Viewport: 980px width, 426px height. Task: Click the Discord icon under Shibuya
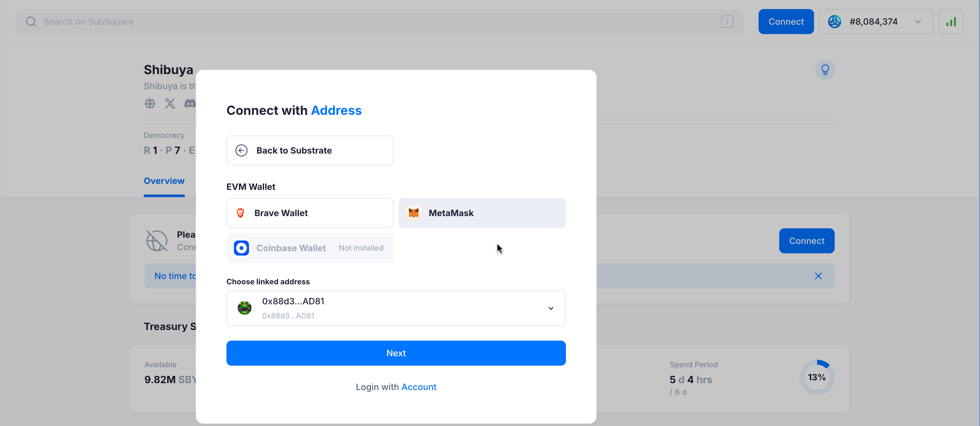(x=190, y=103)
